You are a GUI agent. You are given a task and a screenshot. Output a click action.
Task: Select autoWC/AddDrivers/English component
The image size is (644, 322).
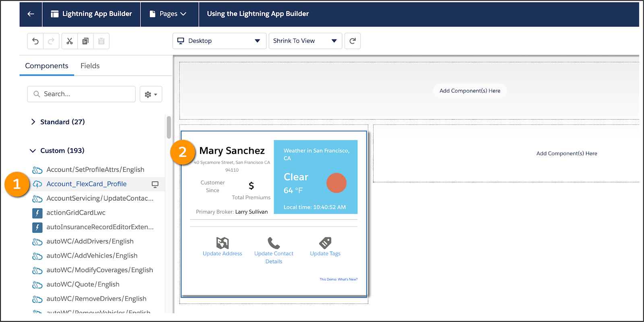tap(90, 241)
